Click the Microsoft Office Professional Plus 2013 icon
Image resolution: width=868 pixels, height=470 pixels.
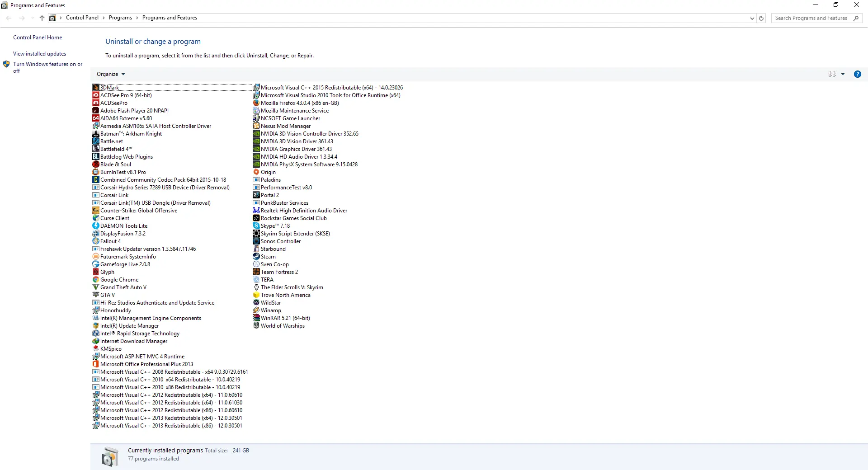[96, 364]
